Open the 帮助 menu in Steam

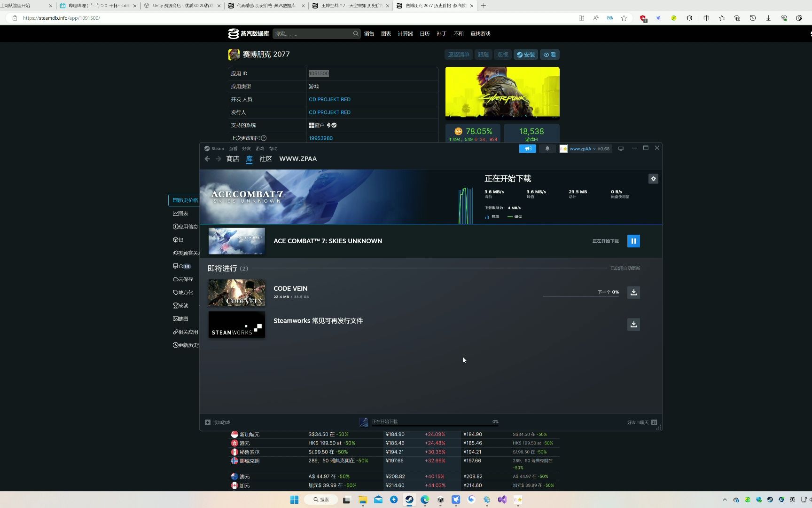(273, 149)
